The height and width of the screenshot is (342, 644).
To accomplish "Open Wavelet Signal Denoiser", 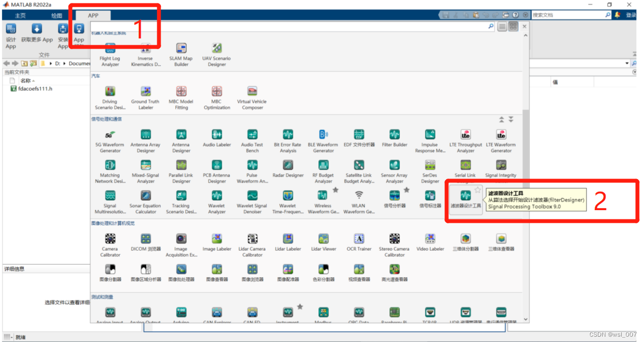I will (x=252, y=202).
